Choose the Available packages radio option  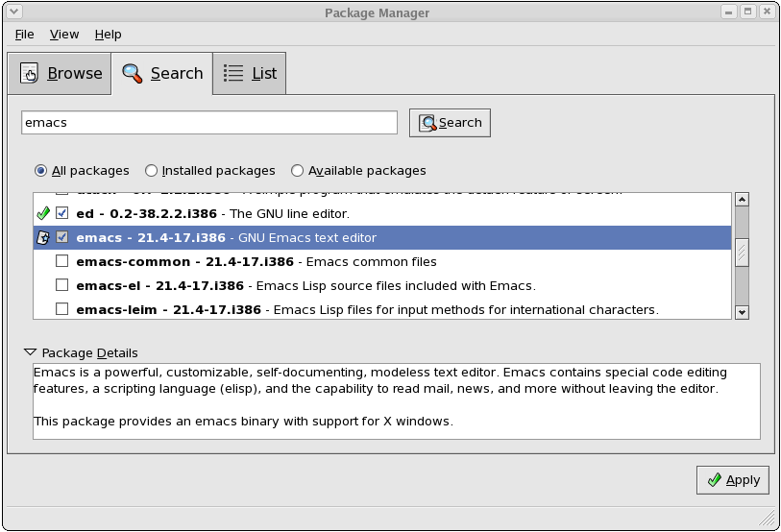[x=298, y=171]
